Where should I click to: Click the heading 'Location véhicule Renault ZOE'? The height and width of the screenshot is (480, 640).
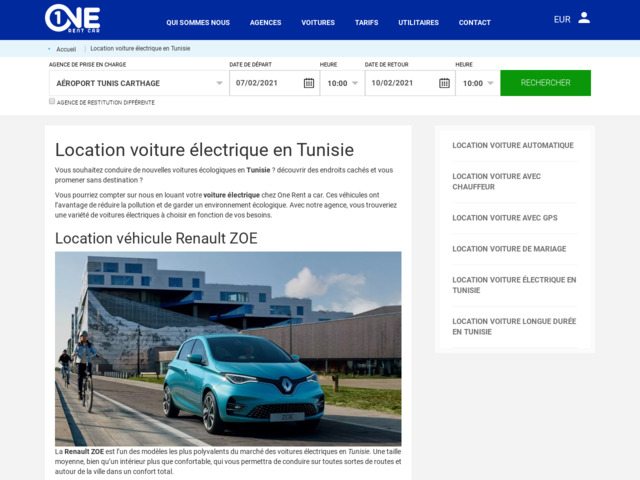click(156, 238)
